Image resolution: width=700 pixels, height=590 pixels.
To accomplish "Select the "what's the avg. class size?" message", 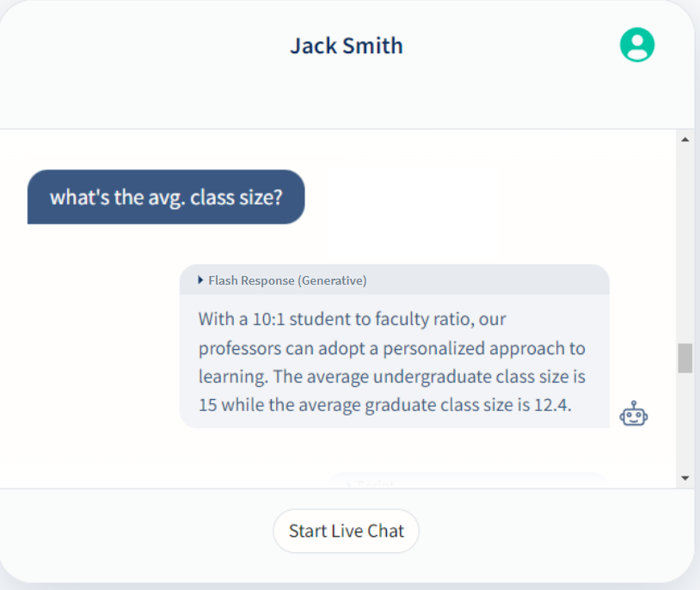I will click(166, 197).
